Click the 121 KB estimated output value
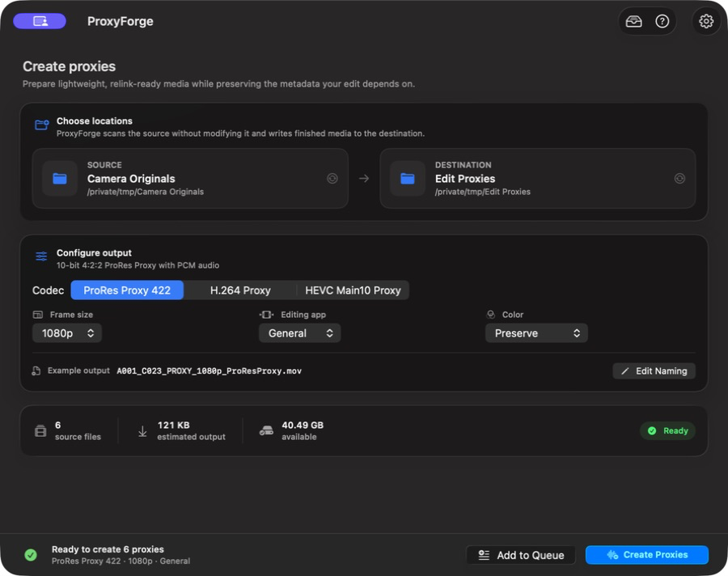 173,425
